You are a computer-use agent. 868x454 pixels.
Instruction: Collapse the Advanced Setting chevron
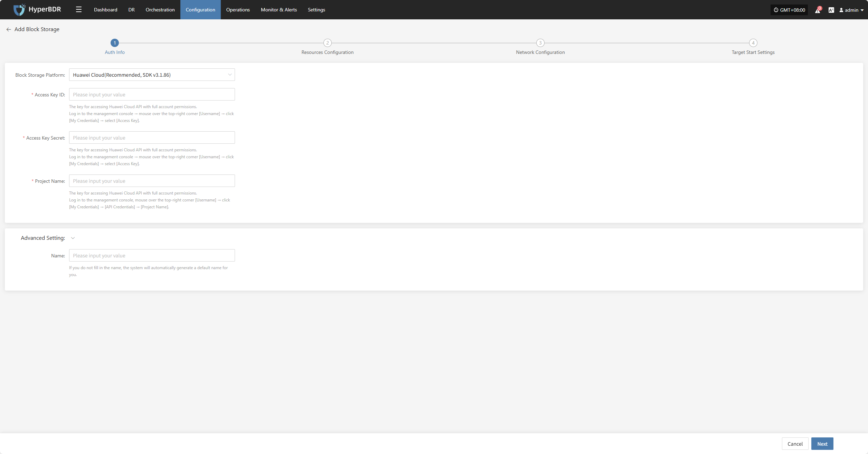click(x=73, y=238)
